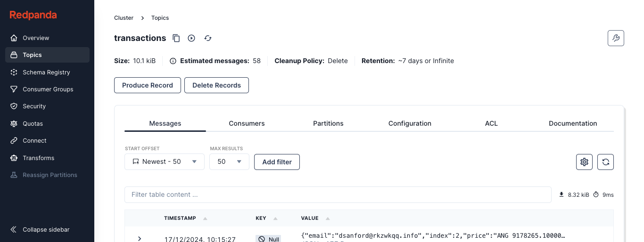This screenshot has width=644, height=242.
Task: Click the Overview home icon
Action: 14,38
